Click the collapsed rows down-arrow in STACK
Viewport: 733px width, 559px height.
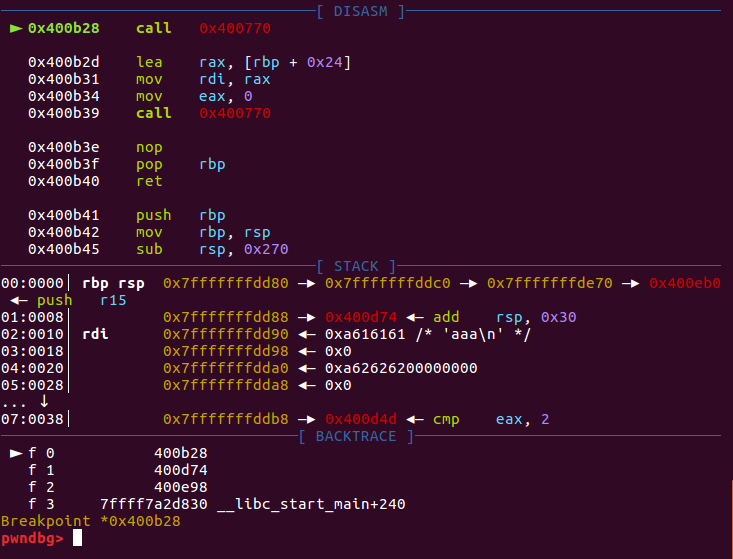pos(43,402)
